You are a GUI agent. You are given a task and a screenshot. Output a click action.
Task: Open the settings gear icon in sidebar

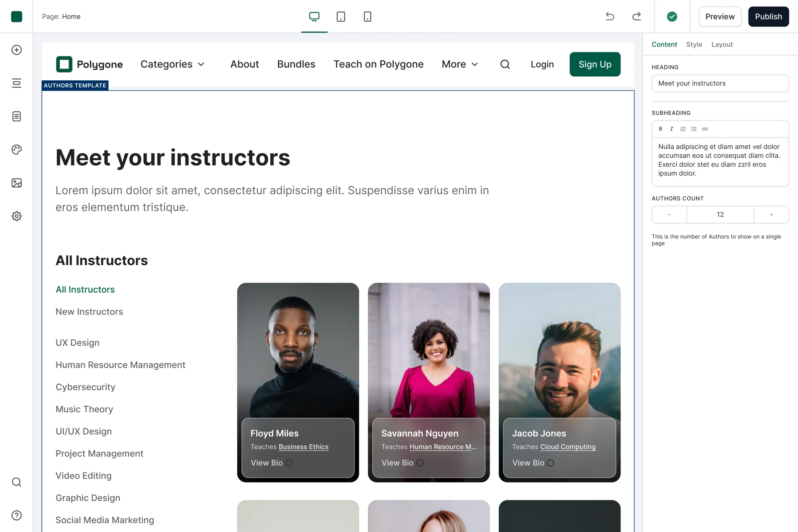(x=16, y=216)
